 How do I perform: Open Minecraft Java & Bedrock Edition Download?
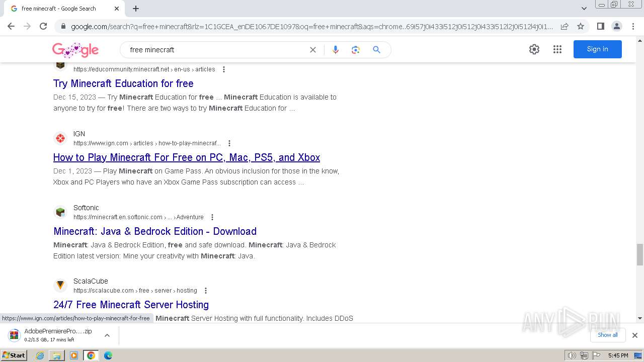pos(155,231)
